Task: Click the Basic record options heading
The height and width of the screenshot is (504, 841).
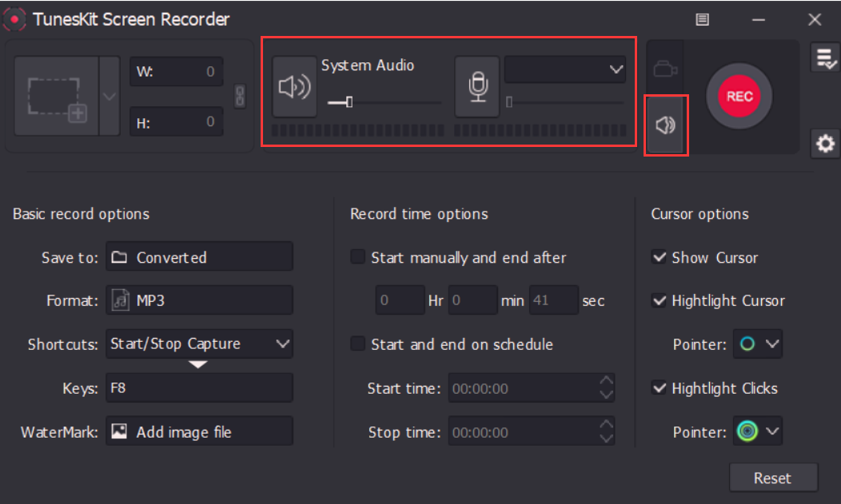Action: [x=81, y=214]
